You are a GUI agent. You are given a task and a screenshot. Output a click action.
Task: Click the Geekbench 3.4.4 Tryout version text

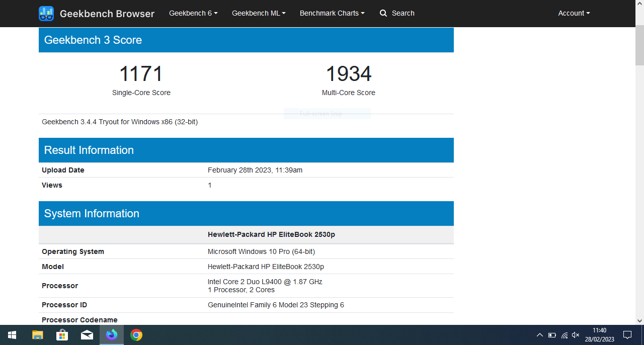tap(120, 122)
